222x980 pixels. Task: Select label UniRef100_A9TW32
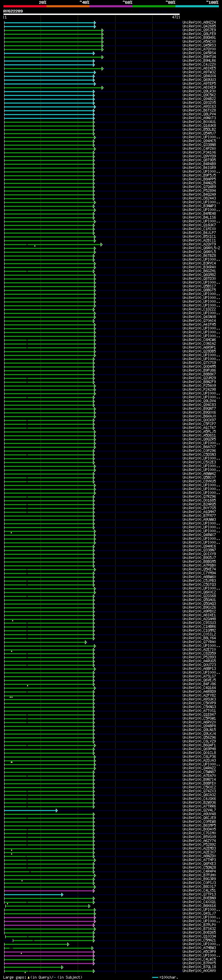[x=199, y=72]
